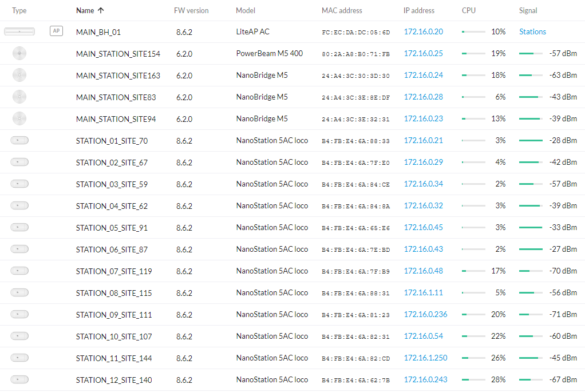Open IP address 172.16.0.45
Screen dimensions: 585x392
(x=424, y=227)
